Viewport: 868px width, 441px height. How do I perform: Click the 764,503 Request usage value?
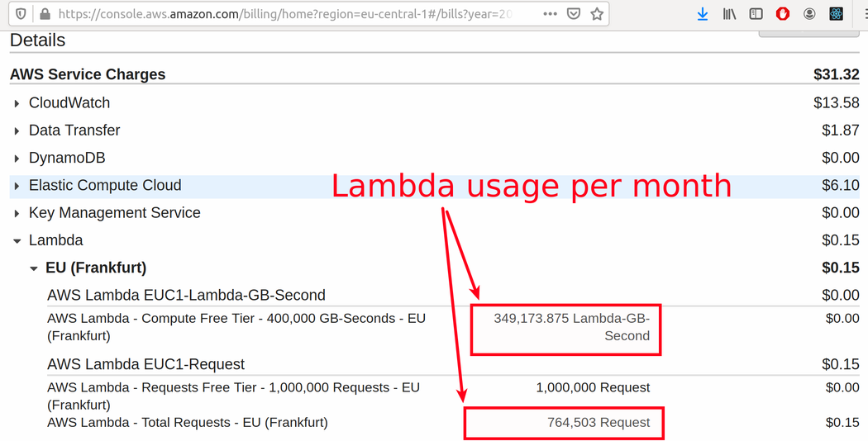point(599,422)
